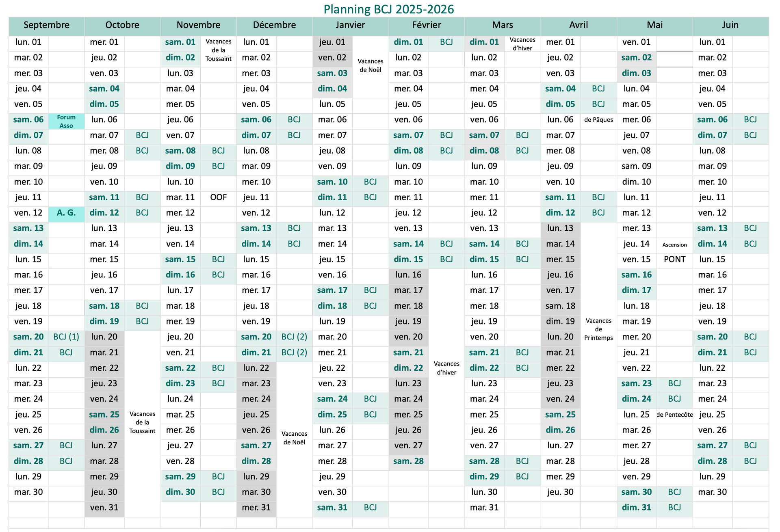Select BCJ (2) cell beside sam. 20 December

[294, 337]
